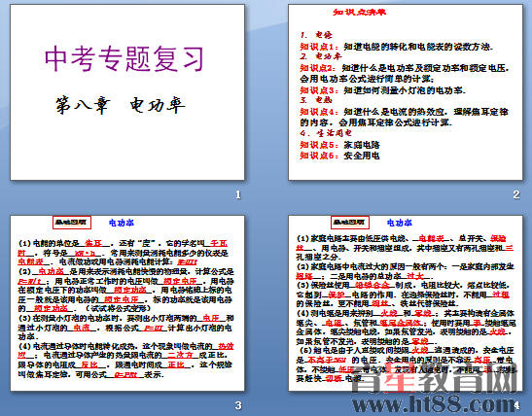Image resolution: width=532 pixels, height=416 pixels.
Task: Click the 知识点1 line about 电能表
Action: point(396,47)
